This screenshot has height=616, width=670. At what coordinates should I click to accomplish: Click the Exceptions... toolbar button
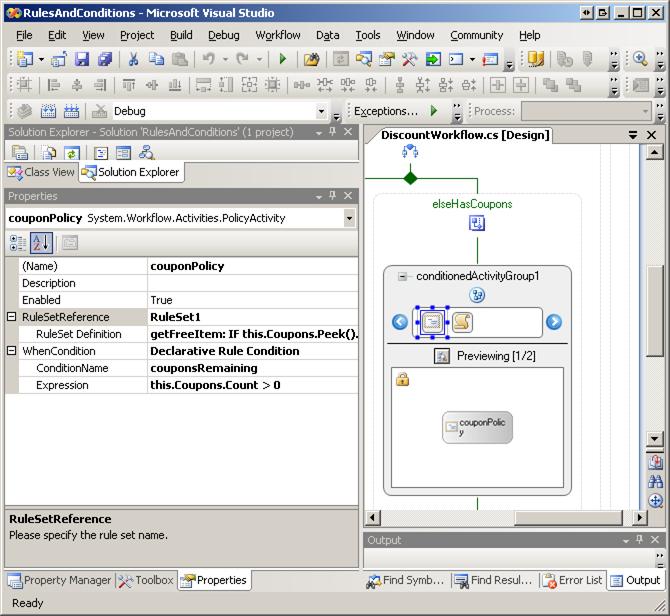coord(386,111)
